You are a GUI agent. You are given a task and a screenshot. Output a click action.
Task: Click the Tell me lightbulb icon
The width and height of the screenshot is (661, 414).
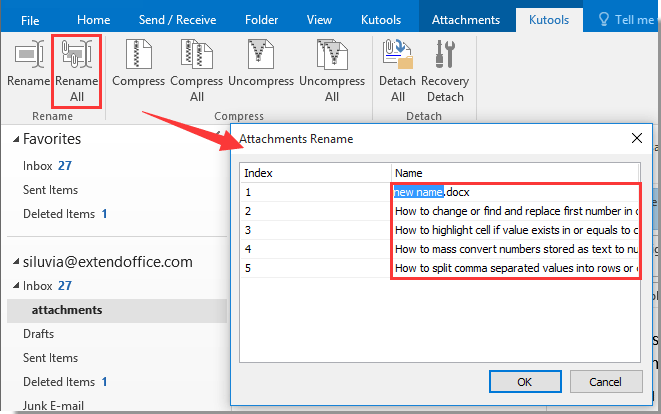(604, 19)
